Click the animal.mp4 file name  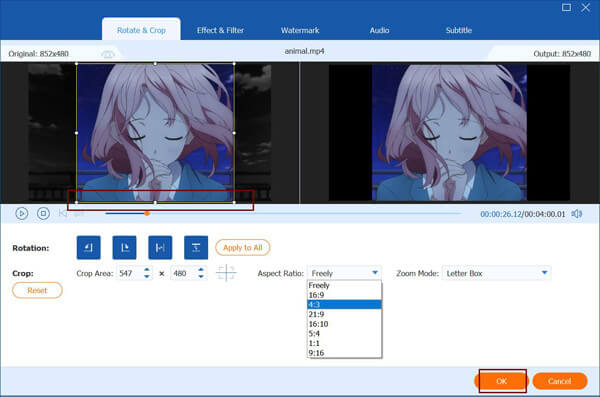click(x=304, y=51)
